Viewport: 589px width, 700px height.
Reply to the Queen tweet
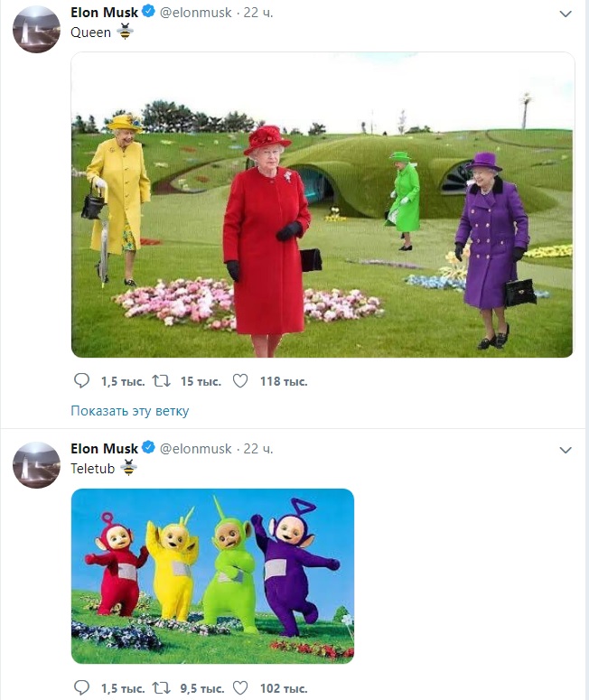coord(81,381)
